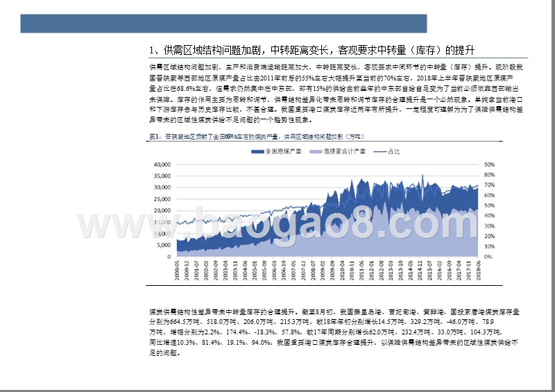Click the last line '足的问题。'
The width and height of the screenshot is (555, 392).
click(x=165, y=352)
